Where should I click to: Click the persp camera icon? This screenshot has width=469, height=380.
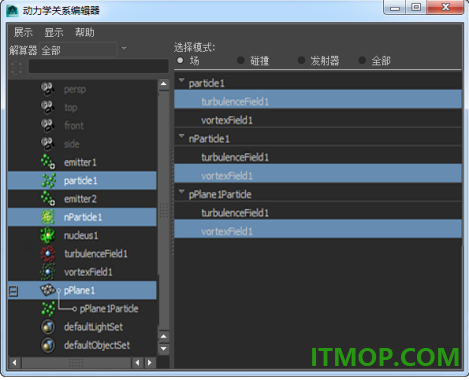(48, 89)
